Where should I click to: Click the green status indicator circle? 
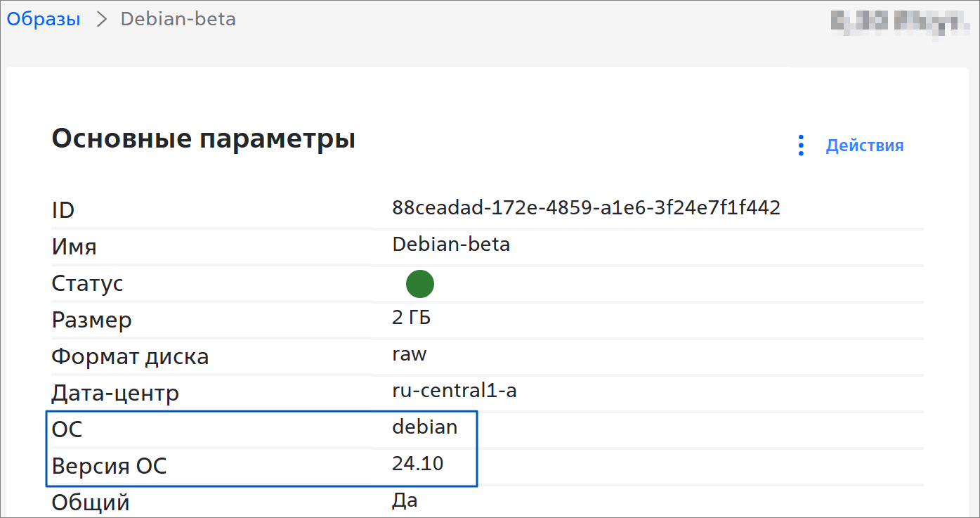(420, 284)
